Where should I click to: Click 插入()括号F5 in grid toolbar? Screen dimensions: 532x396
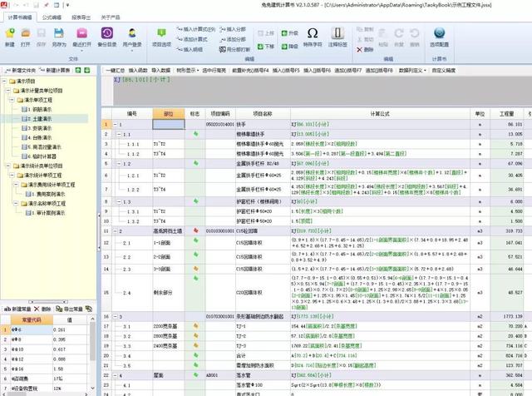pos(286,71)
